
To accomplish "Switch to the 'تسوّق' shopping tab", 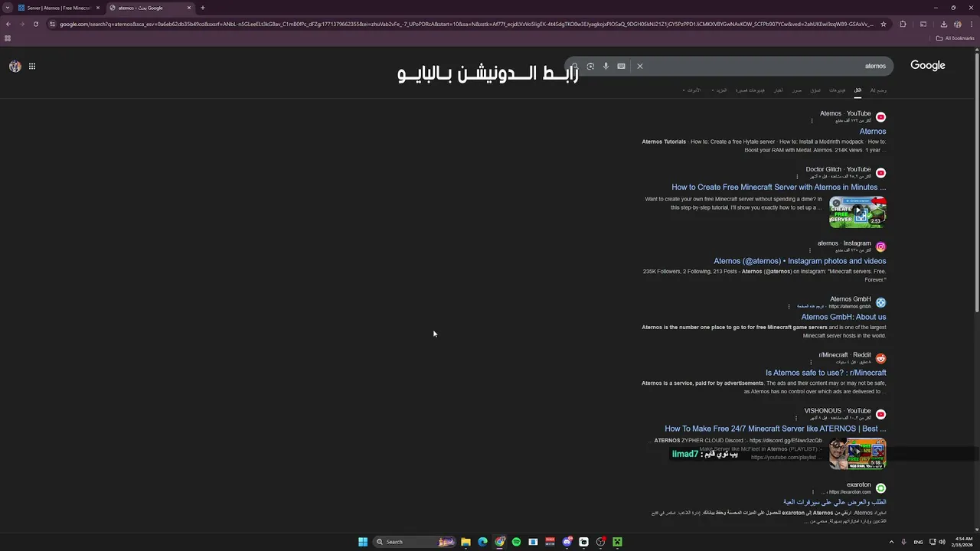I will pos(815,90).
